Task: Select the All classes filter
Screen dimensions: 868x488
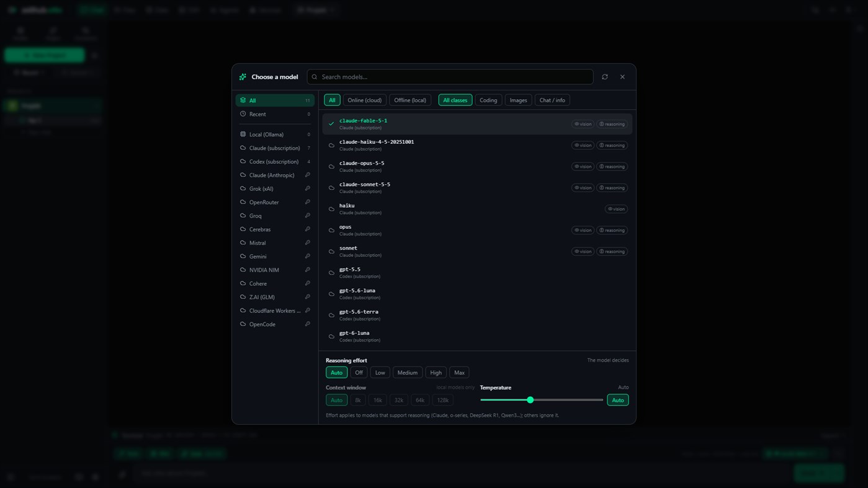Action: click(x=455, y=100)
